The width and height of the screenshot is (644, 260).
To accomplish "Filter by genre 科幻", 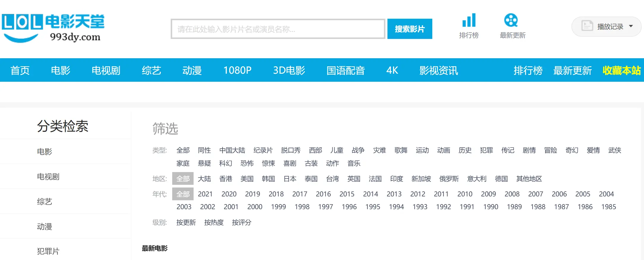I will point(225,163).
